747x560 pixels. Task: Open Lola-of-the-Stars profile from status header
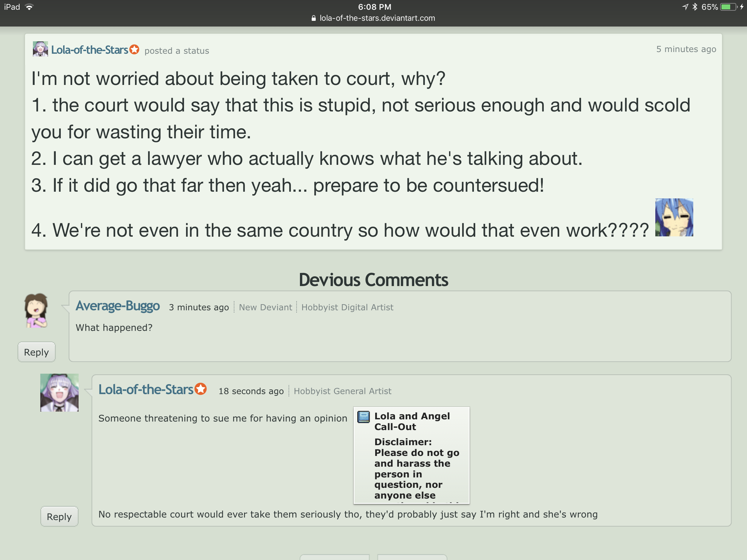coord(89,50)
